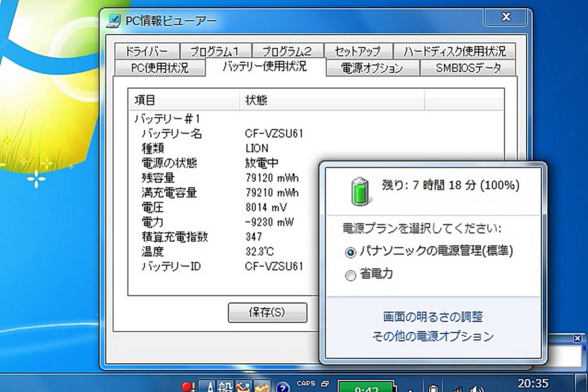
Task: Click the 79210 mWh value
Action: [x=272, y=192]
